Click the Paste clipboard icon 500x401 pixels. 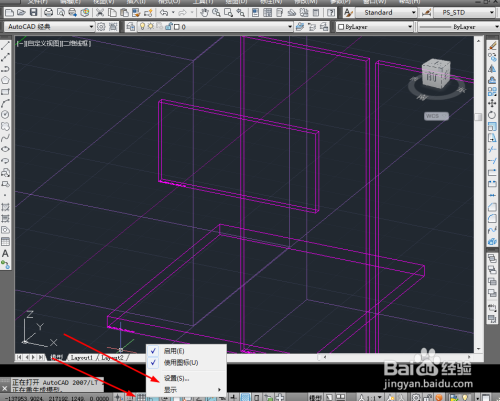[x=124, y=13]
